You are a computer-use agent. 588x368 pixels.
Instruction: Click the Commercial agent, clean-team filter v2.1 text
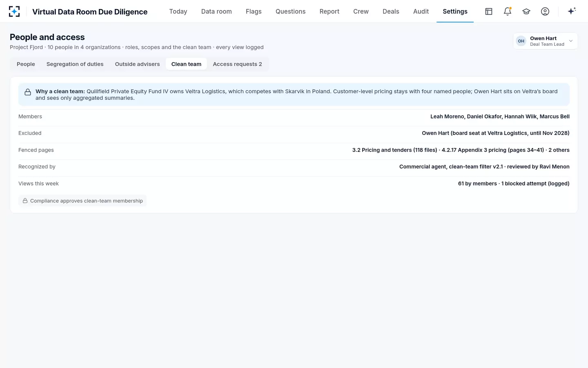[484, 167]
